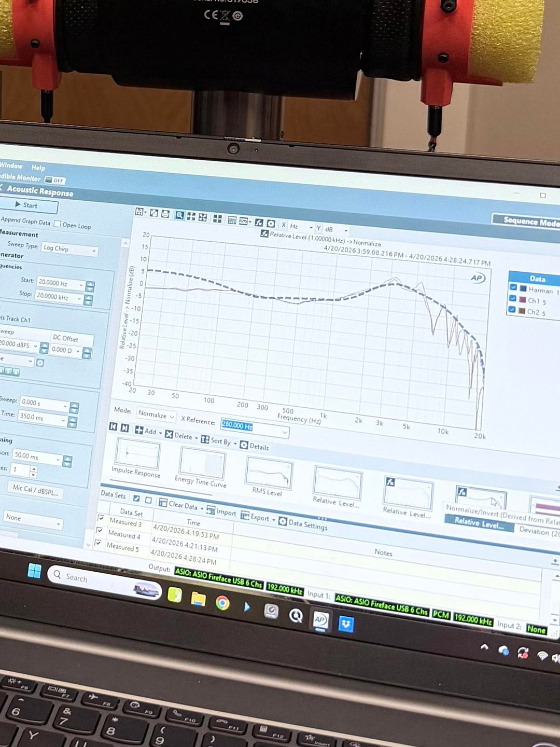This screenshot has height=747, width=560.
Task: Uncheck the Measured 3 data set checkbox
Action: pos(101,518)
